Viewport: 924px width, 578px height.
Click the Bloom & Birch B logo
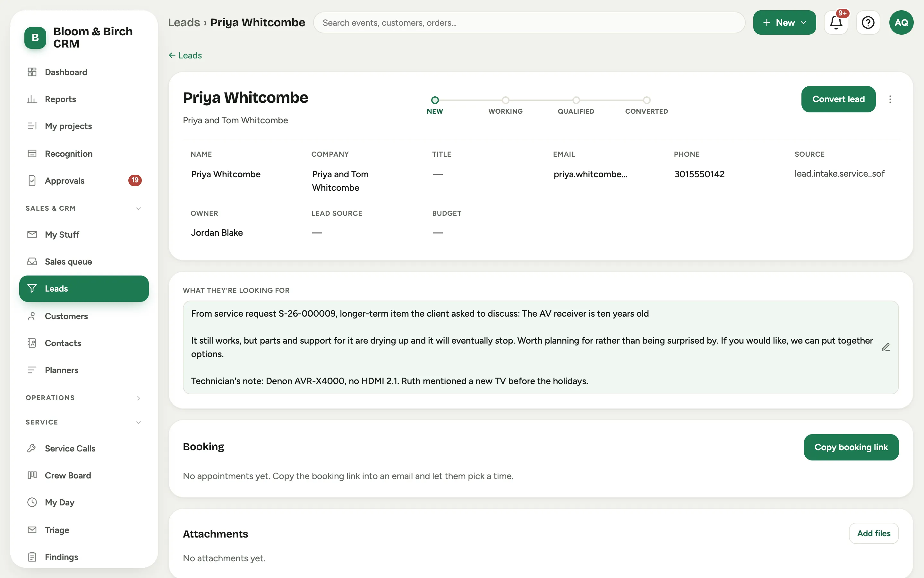pos(35,38)
